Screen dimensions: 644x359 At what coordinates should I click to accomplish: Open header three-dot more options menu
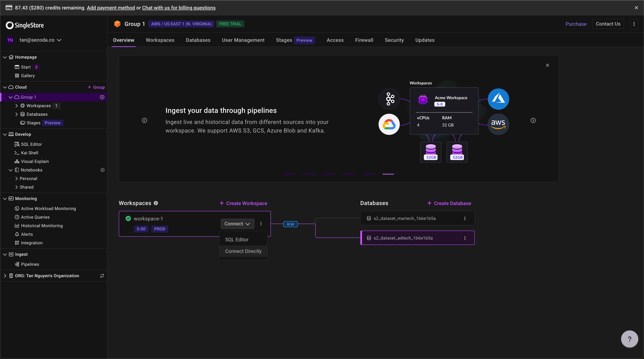point(634,24)
